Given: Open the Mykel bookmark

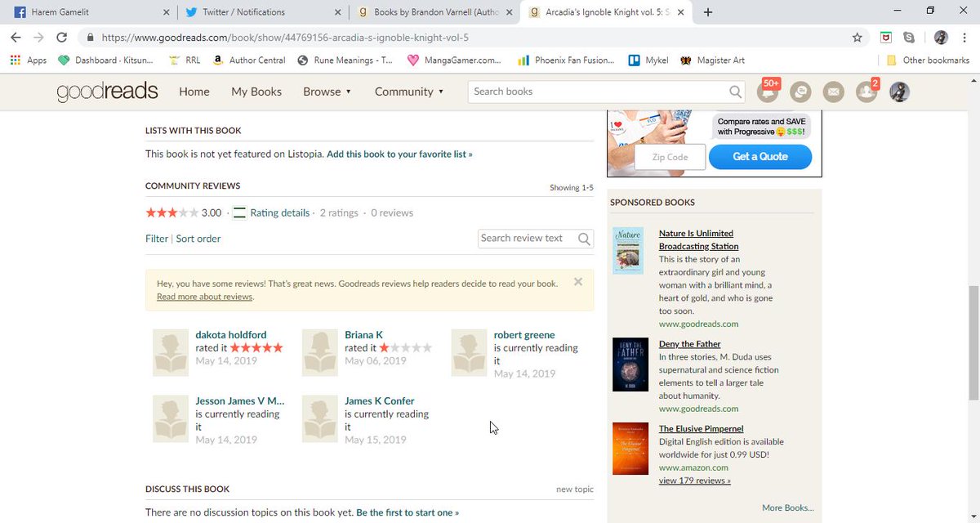Looking at the screenshot, I should (648, 60).
